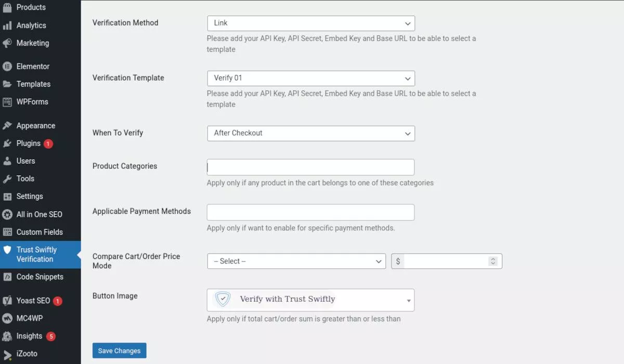Click the Elementor logo icon
The image size is (624, 364).
(7, 67)
